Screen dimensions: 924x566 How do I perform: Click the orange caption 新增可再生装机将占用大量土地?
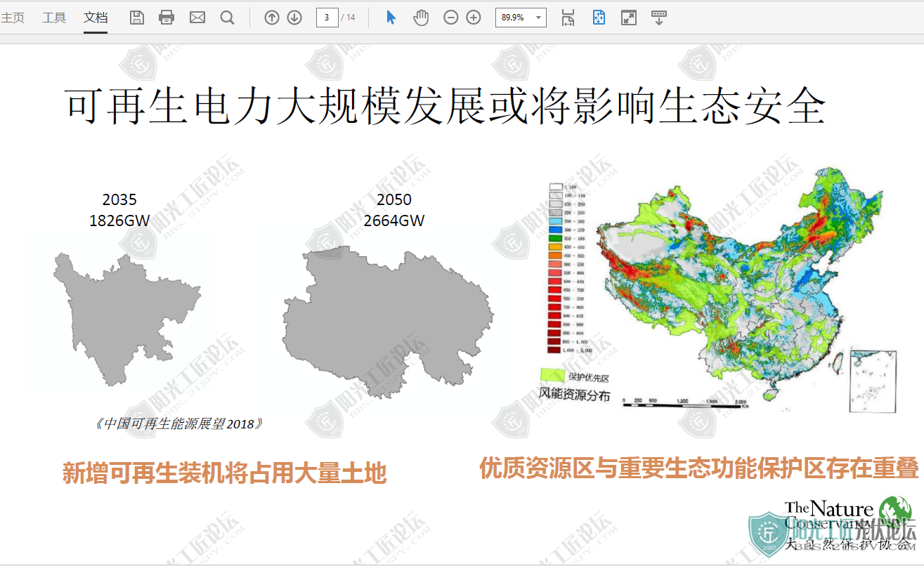224,473
